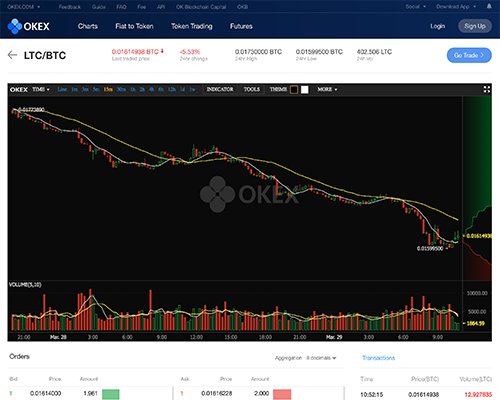Viewport: 500px width, 400px height.
Task: Open the Fee link
Action: pyautogui.click(x=141, y=7)
